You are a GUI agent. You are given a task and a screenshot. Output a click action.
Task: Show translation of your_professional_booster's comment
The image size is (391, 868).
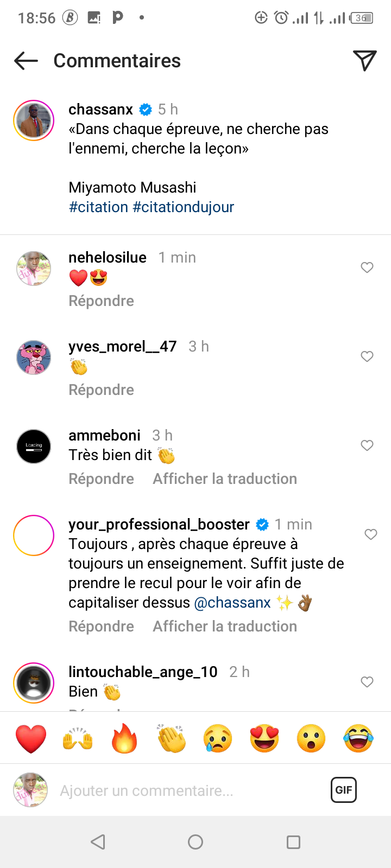click(x=225, y=627)
